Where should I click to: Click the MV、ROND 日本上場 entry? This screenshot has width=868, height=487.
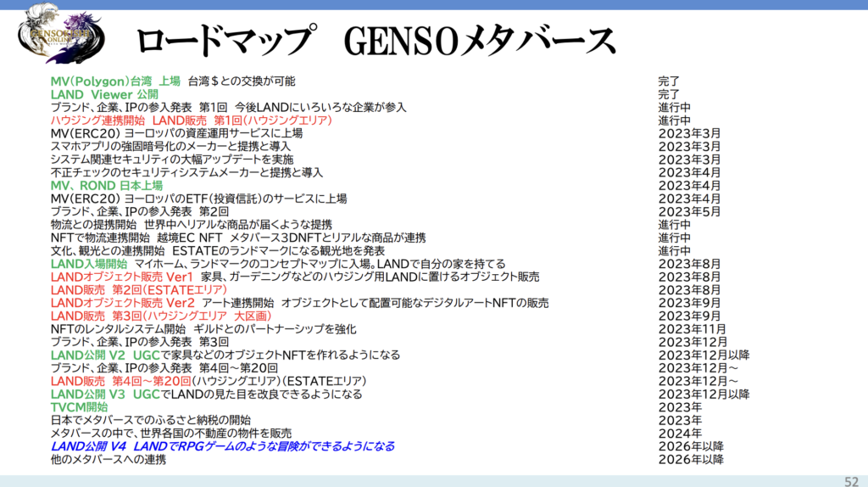pos(106,185)
